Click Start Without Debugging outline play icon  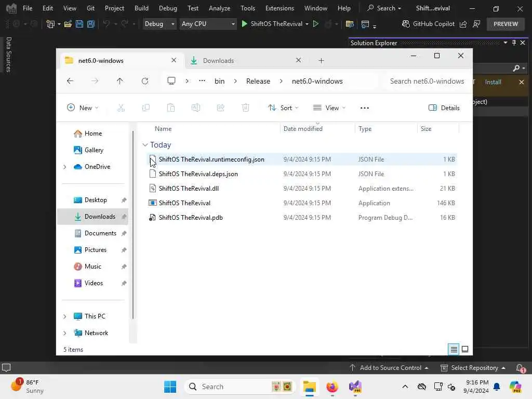pos(316,24)
